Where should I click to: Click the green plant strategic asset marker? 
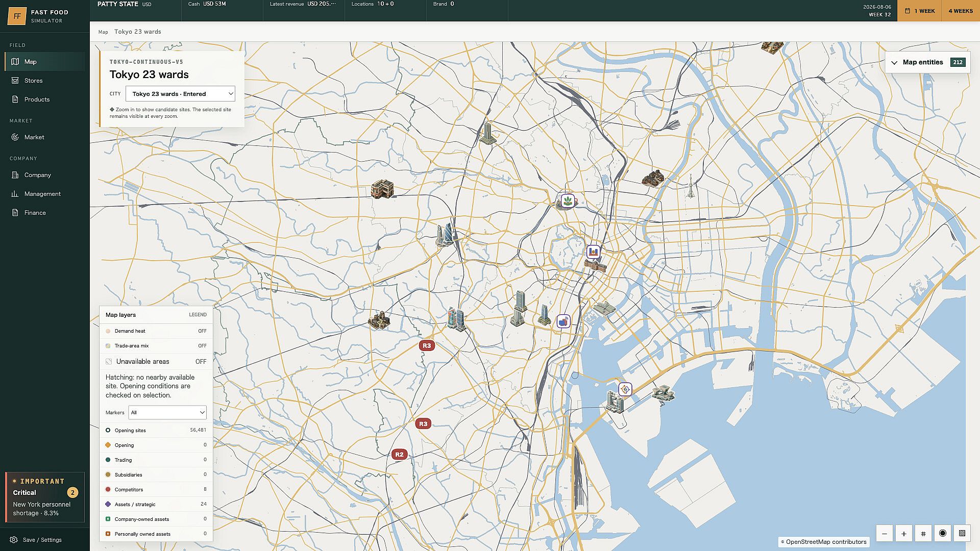point(568,201)
